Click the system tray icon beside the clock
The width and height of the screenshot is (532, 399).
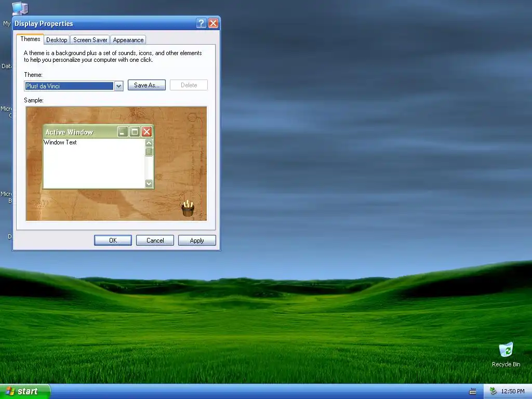coord(493,391)
